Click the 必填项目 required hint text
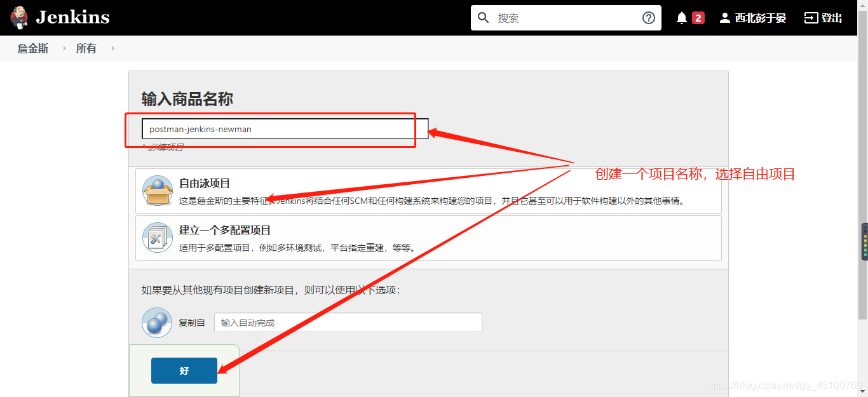 click(163, 147)
